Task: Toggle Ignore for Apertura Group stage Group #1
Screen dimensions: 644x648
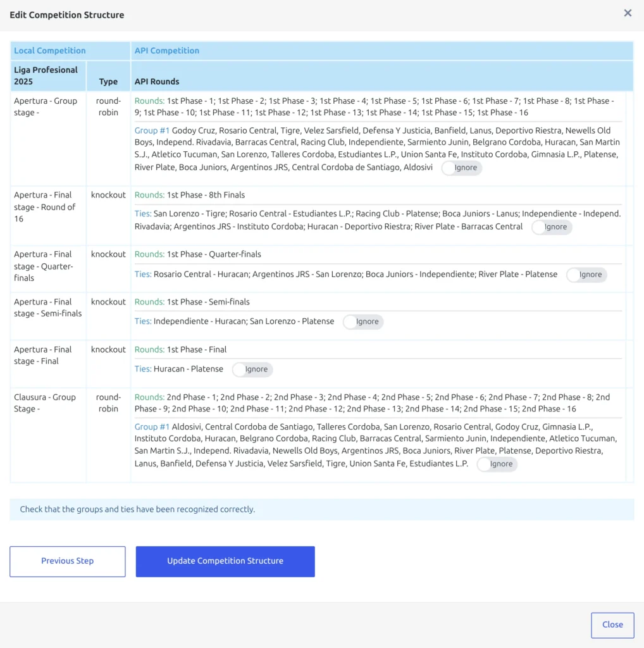Action: tap(461, 168)
